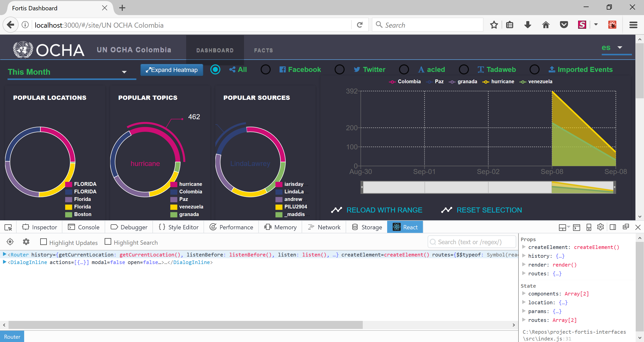Click the Expand Heatmap button

coord(172,70)
